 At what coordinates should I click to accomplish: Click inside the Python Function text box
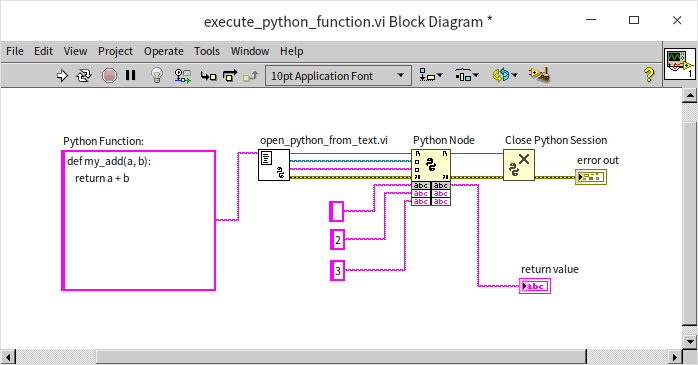138,221
